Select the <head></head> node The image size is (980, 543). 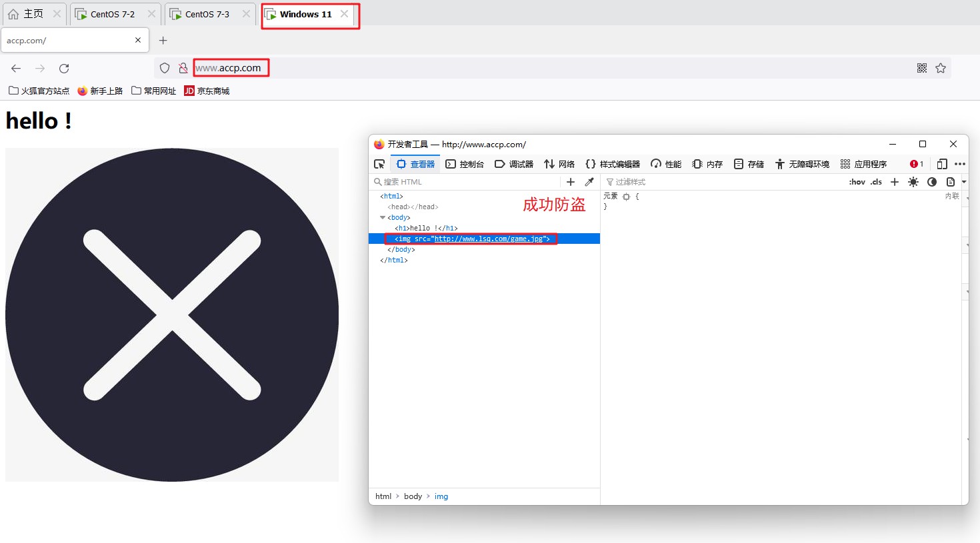click(x=413, y=207)
